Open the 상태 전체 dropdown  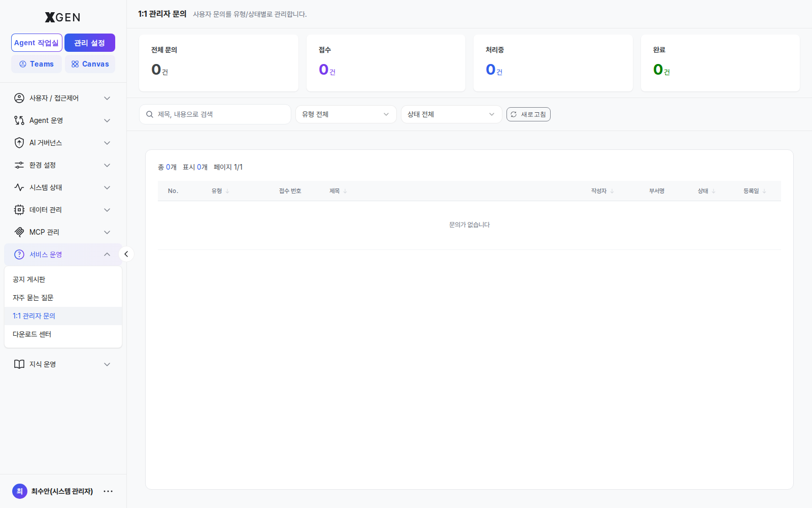451,114
